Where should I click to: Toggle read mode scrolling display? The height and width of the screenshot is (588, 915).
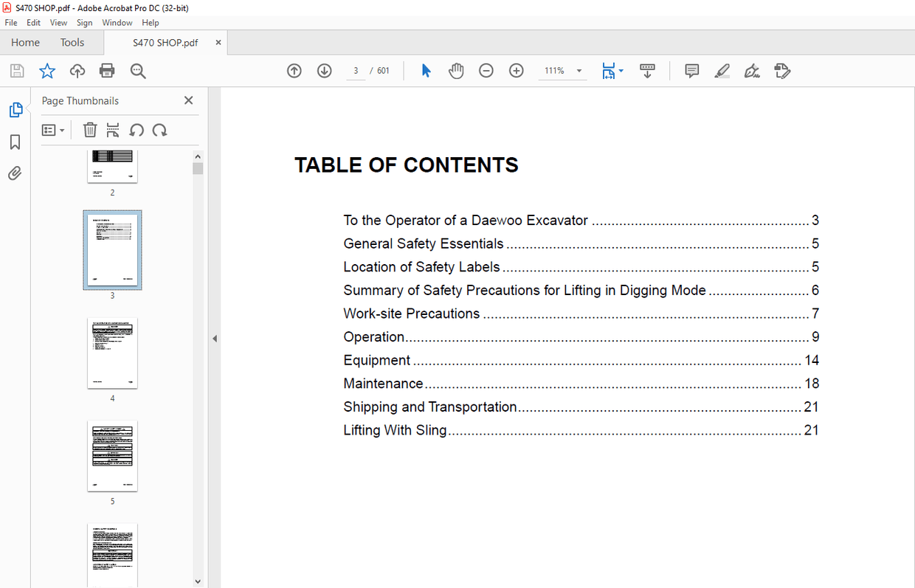648,70
